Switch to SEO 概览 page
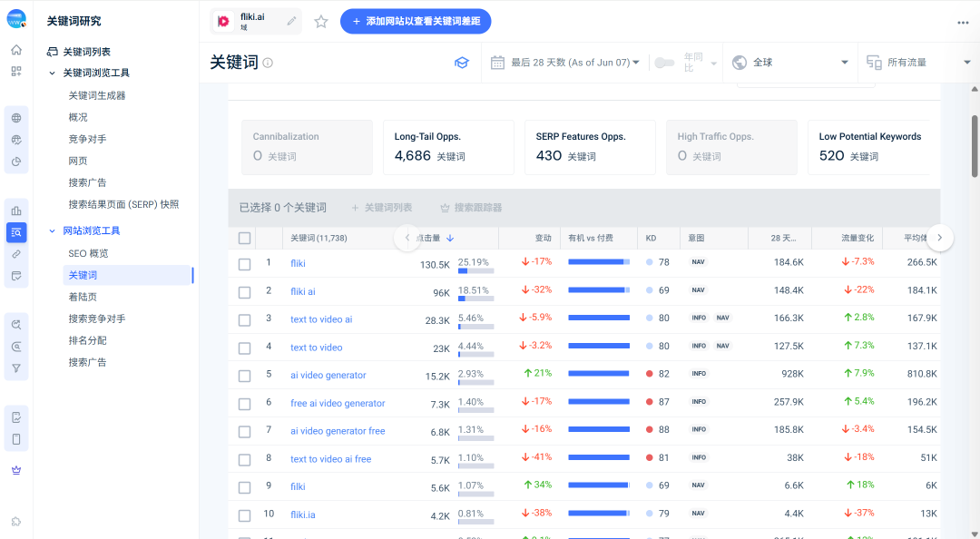980x539 pixels. click(x=88, y=254)
